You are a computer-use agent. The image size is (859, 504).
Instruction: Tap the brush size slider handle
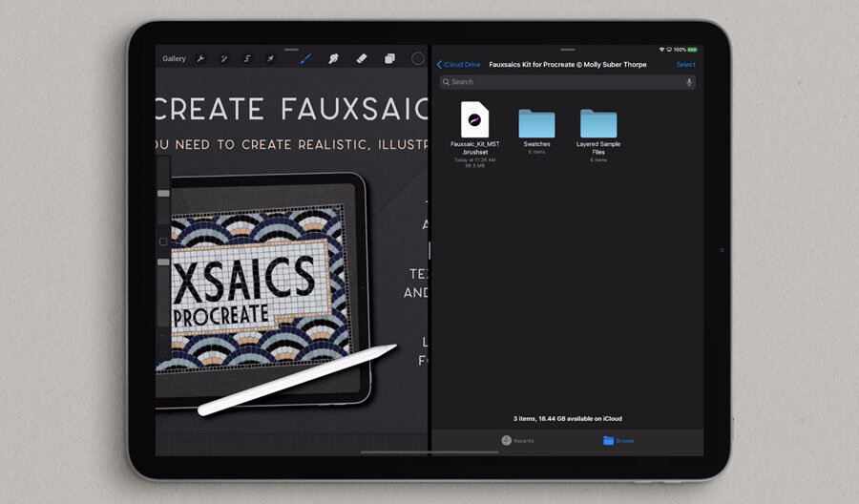tap(163, 193)
